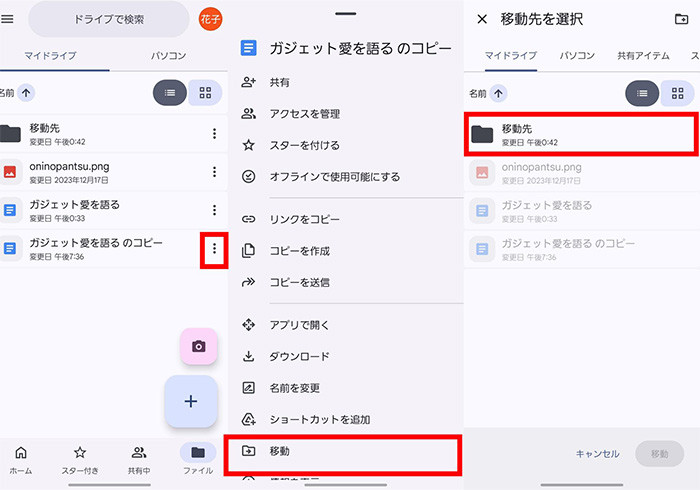The image size is (700, 490).
Task: Switch to マイドライブ tab in left screen
Action: [x=50, y=56]
